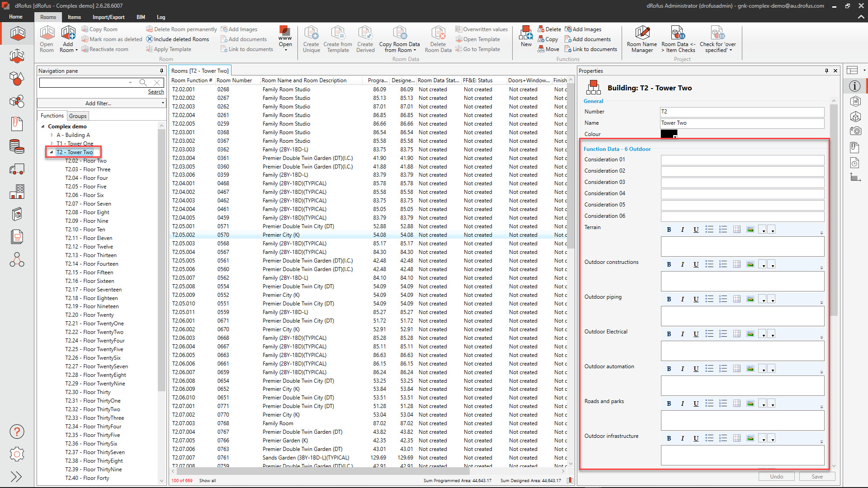This screenshot has width=868, height=488.
Task: Switch to the Groups tab
Action: point(77,116)
